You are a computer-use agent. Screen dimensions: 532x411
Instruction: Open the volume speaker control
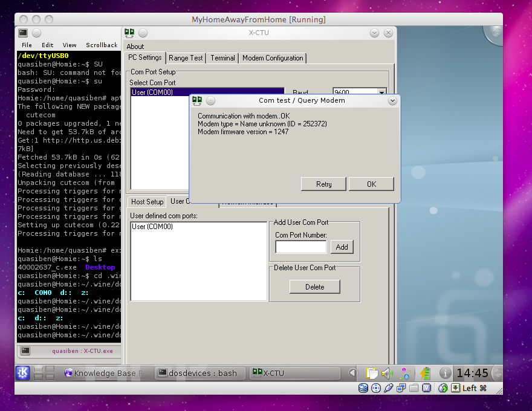387,374
